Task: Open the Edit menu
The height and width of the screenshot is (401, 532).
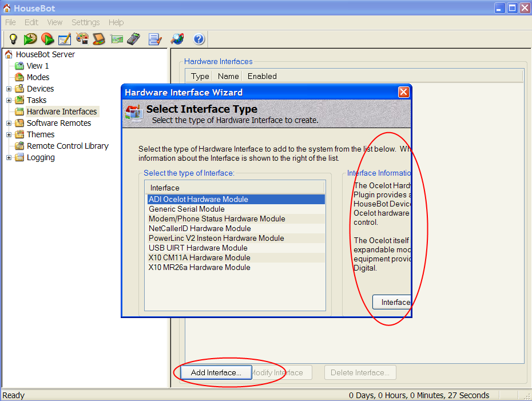Action: [31, 22]
